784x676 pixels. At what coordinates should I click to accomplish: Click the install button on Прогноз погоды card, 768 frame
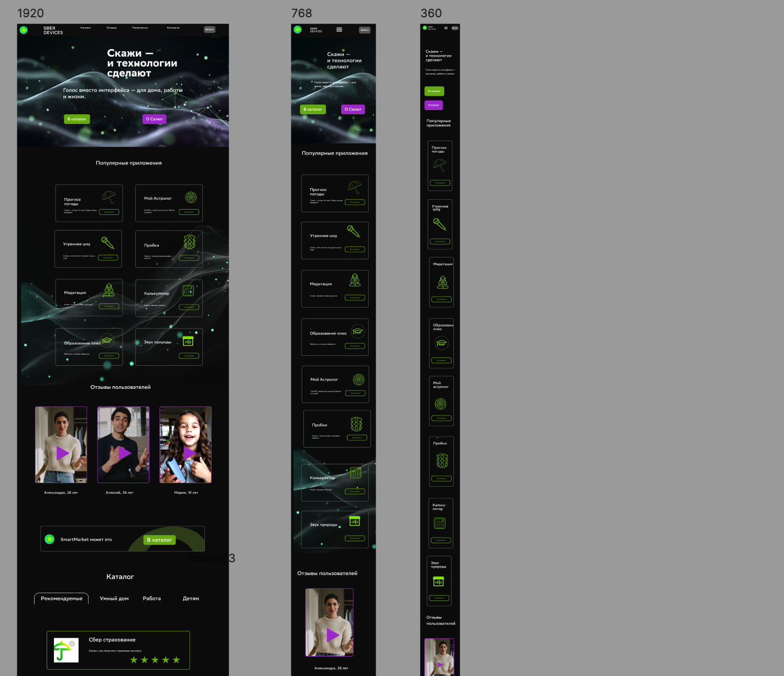(x=355, y=202)
